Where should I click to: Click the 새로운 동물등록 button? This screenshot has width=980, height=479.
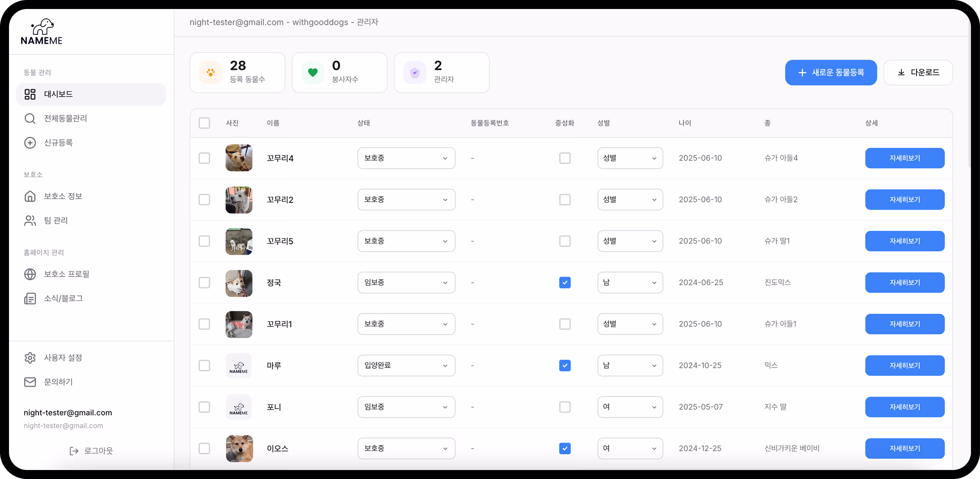pos(831,72)
